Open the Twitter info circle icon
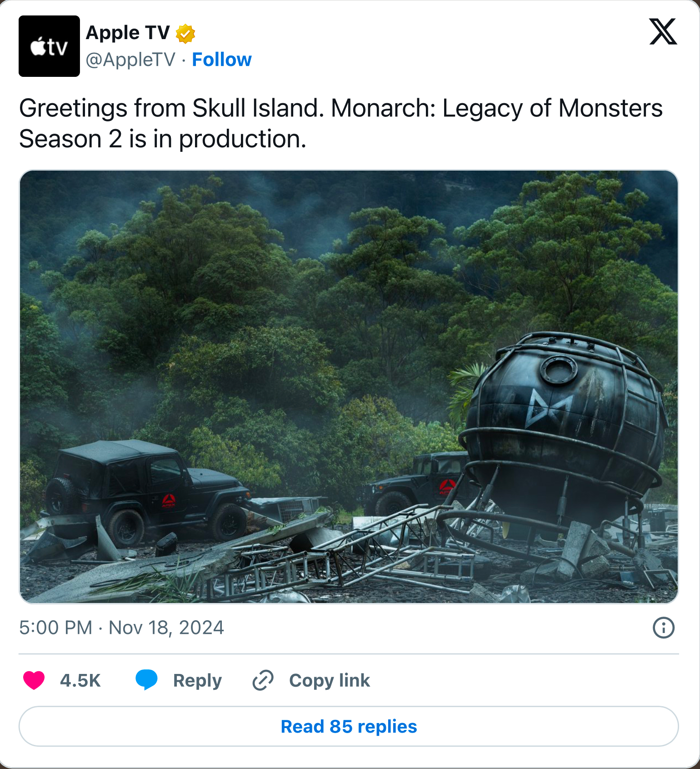This screenshot has width=700, height=769. coord(663,628)
